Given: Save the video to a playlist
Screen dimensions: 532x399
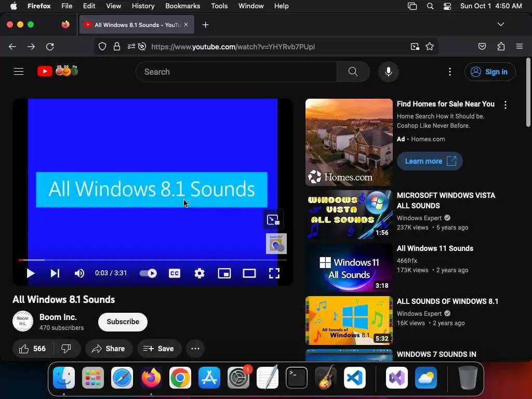Looking at the screenshot, I should (x=159, y=349).
